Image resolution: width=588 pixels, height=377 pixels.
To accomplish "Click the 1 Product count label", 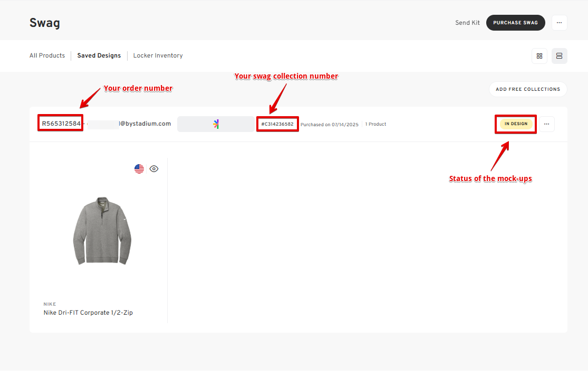I will [x=375, y=124].
